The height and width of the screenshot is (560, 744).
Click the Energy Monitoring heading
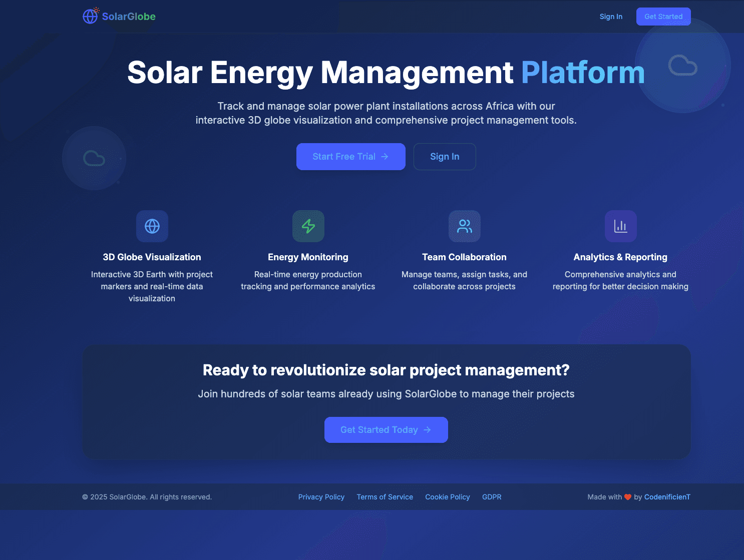(308, 257)
